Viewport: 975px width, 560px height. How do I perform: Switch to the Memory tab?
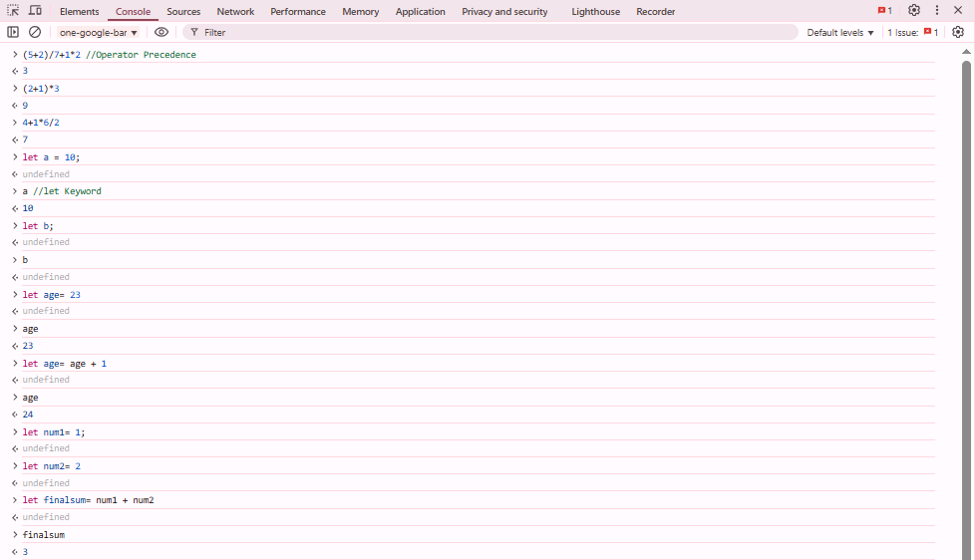click(360, 11)
